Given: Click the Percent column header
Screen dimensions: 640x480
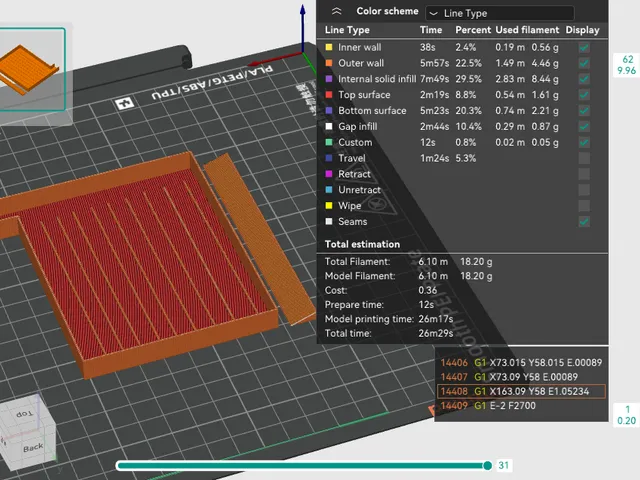Looking at the screenshot, I should pyautogui.click(x=473, y=30).
